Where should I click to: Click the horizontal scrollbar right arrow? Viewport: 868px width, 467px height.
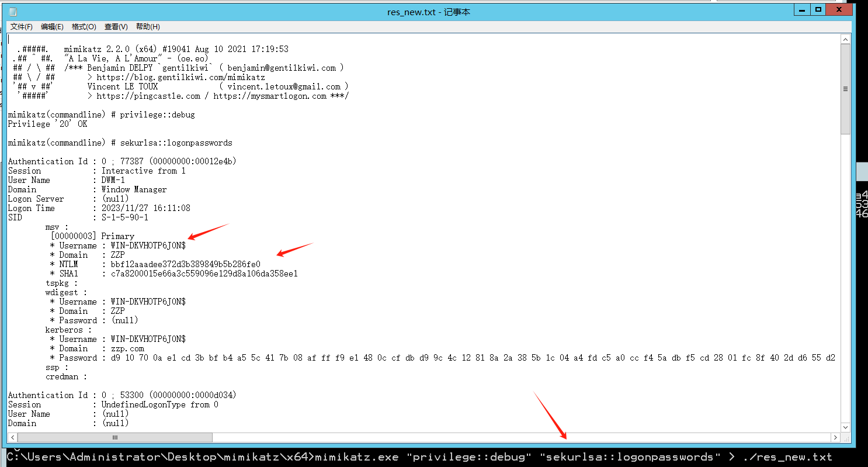pos(835,437)
